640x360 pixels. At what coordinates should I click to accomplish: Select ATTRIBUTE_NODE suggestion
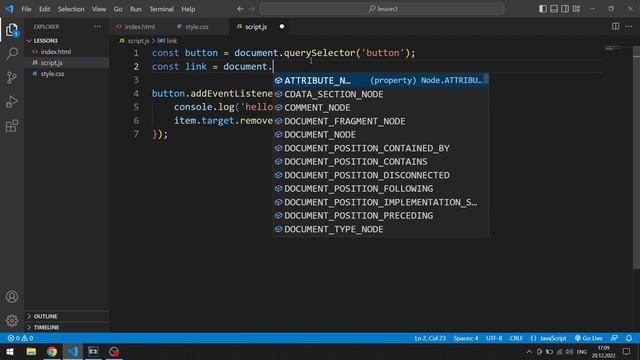coord(380,80)
